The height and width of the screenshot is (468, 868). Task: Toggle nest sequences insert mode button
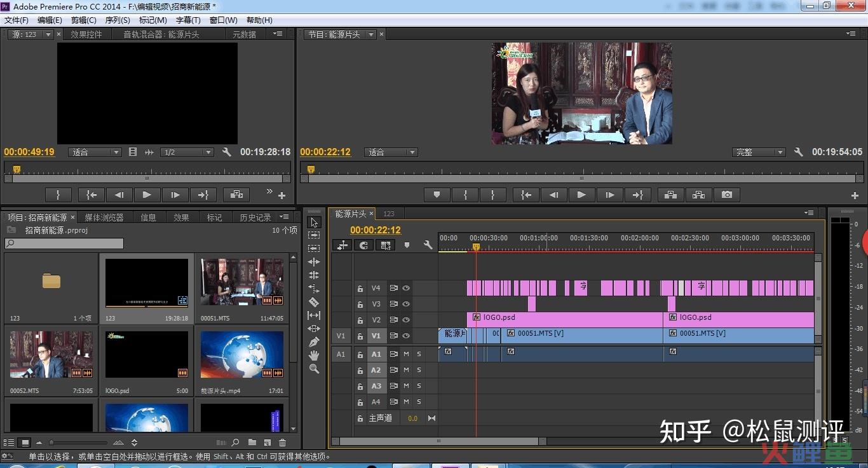343,245
